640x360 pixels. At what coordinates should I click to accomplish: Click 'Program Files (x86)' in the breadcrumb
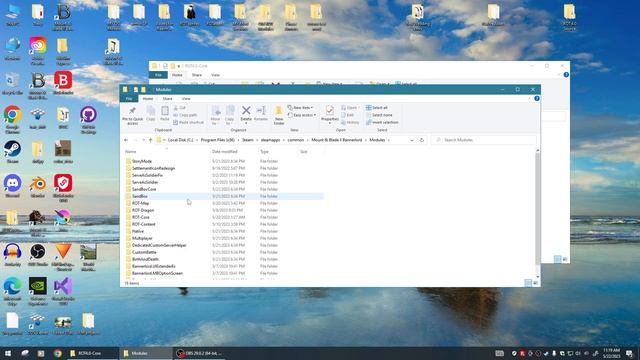point(218,140)
